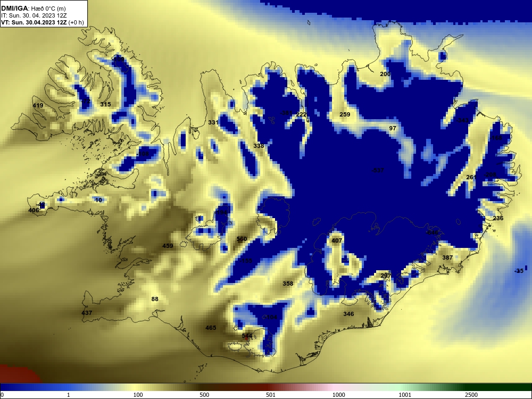Click the map value -104
This screenshot has width=532, height=399.
point(270,318)
